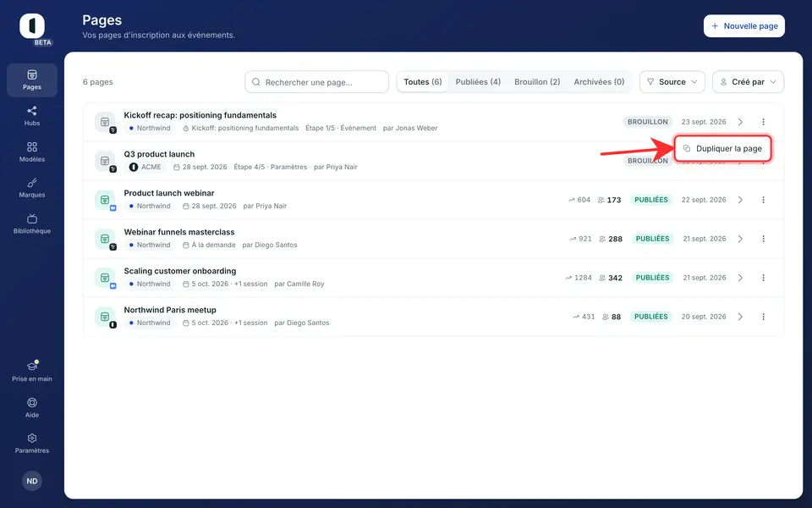The width and height of the screenshot is (812, 508).
Task: Click Northwind tag on Kickoff recap row
Action: click(150, 128)
